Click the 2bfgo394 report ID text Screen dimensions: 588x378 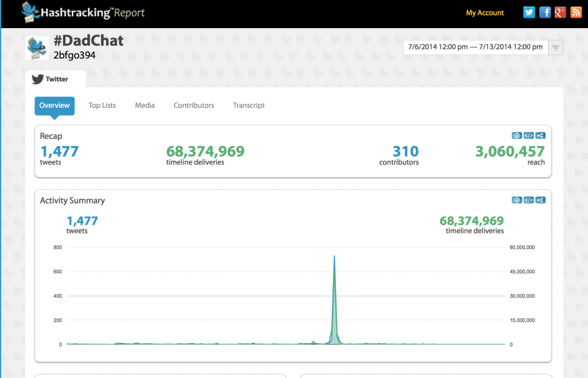(74, 56)
